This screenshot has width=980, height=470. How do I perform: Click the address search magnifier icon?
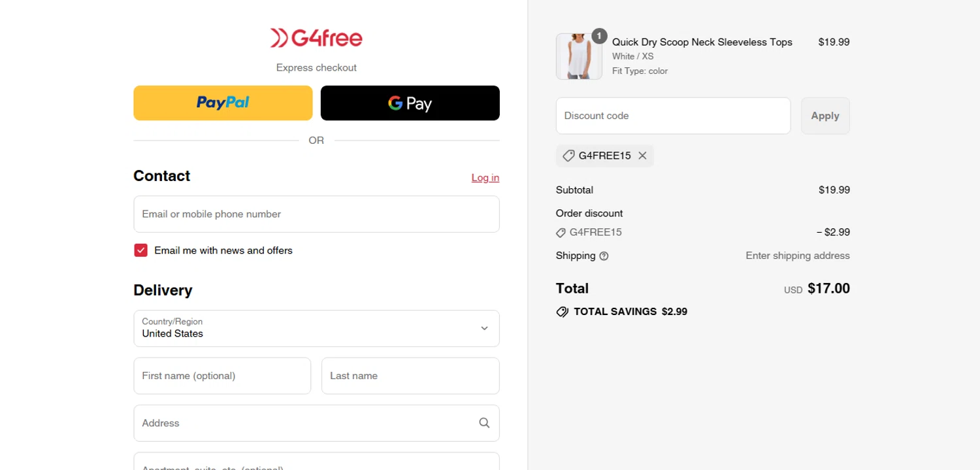(484, 423)
